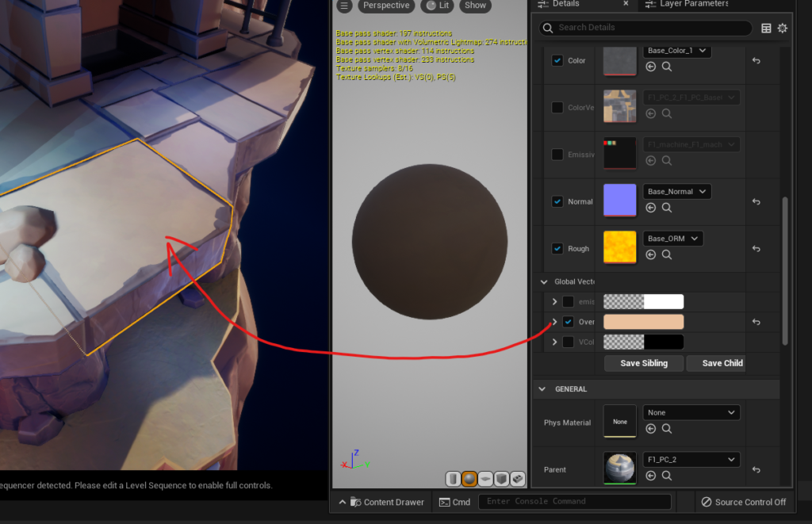Select the cube preview shape
Screen dimensions: 812x524
pos(500,479)
